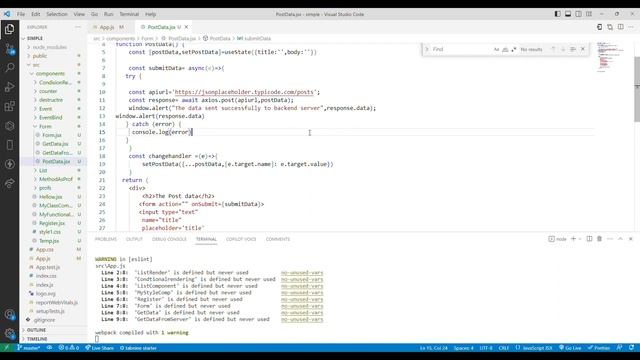Click into the Find input field
This screenshot has height=360, width=640.
pyautogui.click(x=461, y=49)
